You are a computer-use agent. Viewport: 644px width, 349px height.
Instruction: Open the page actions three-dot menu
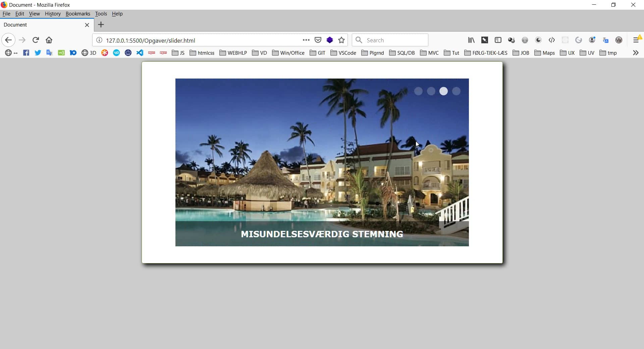[x=306, y=40]
